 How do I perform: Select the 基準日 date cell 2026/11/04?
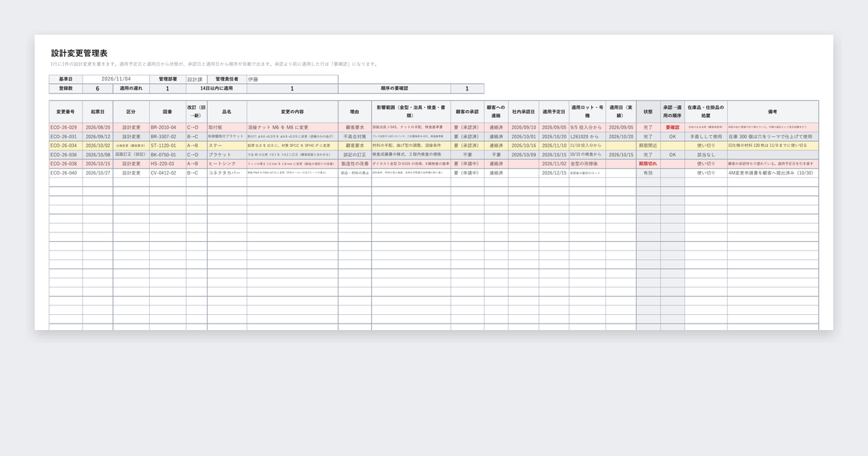[x=116, y=79]
